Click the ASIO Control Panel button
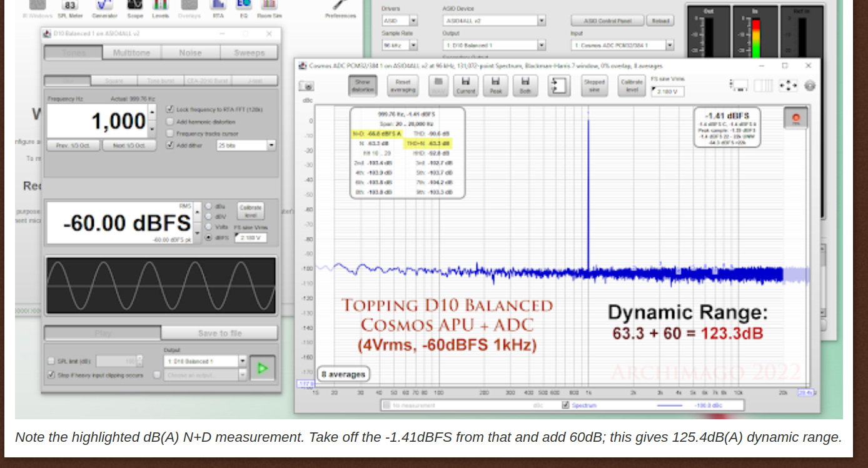Viewport: 868px width, 468px height. (607, 21)
